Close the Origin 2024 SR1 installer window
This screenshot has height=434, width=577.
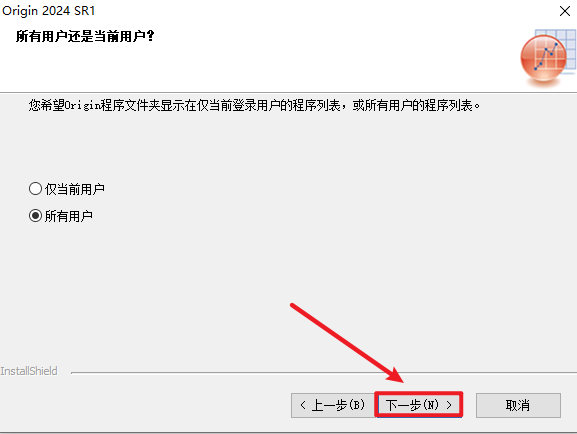coord(564,11)
